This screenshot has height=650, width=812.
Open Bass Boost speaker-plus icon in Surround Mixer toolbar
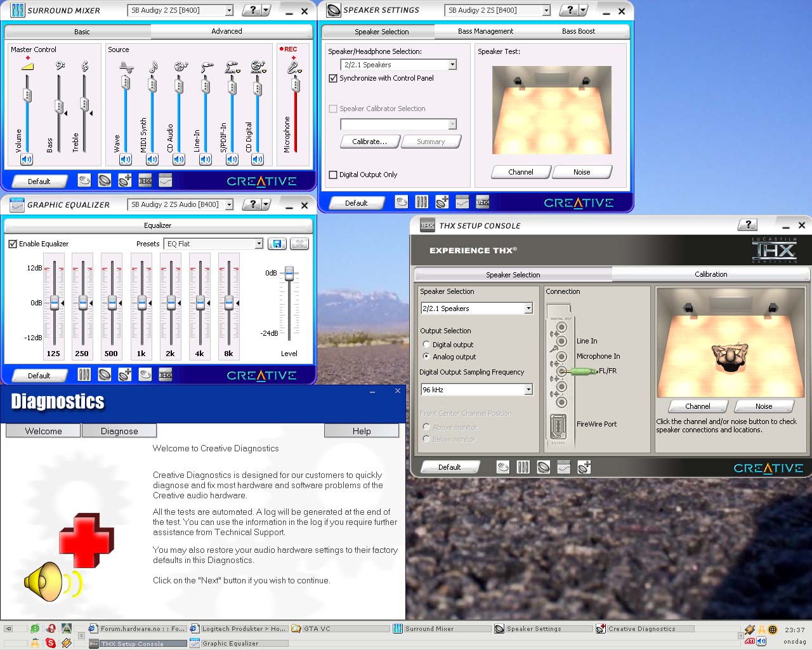(x=125, y=181)
